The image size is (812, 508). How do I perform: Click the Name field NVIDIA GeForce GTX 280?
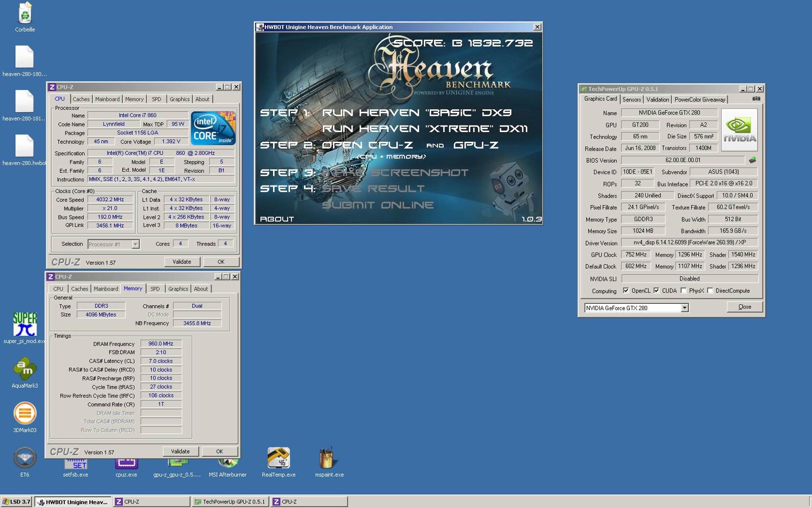pyautogui.click(x=669, y=113)
